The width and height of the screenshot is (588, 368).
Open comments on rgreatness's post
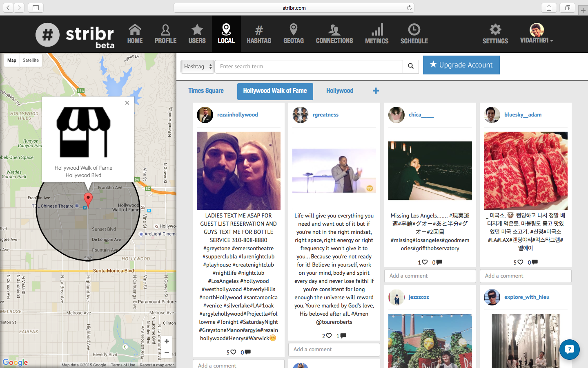[x=343, y=336]
